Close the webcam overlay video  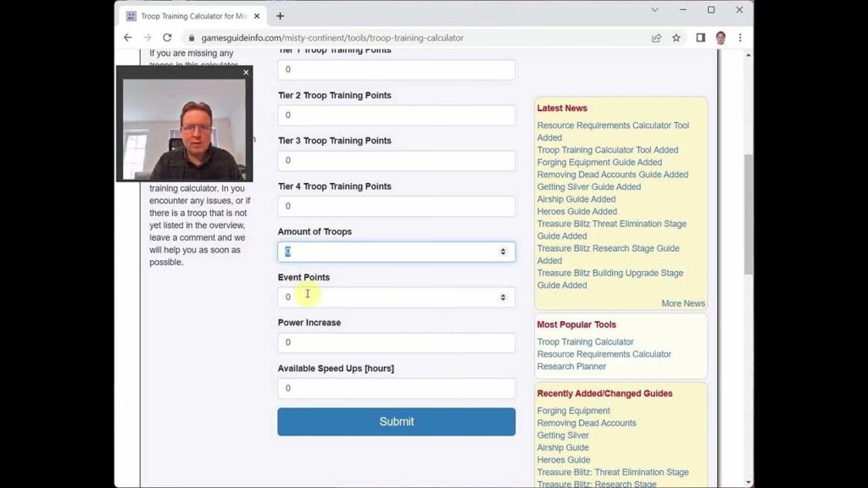pyautogui.click(x=246, y=73)
